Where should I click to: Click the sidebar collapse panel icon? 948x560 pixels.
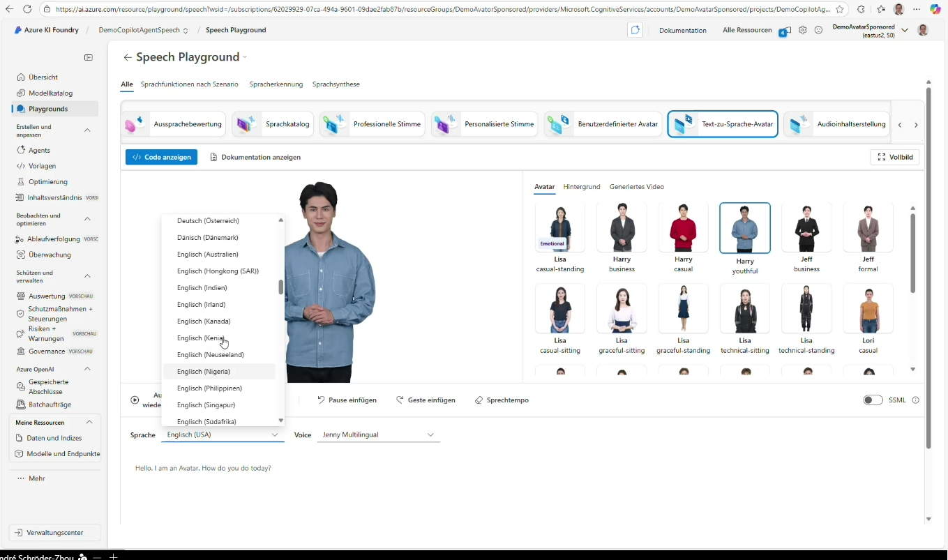tap(89, 58)
